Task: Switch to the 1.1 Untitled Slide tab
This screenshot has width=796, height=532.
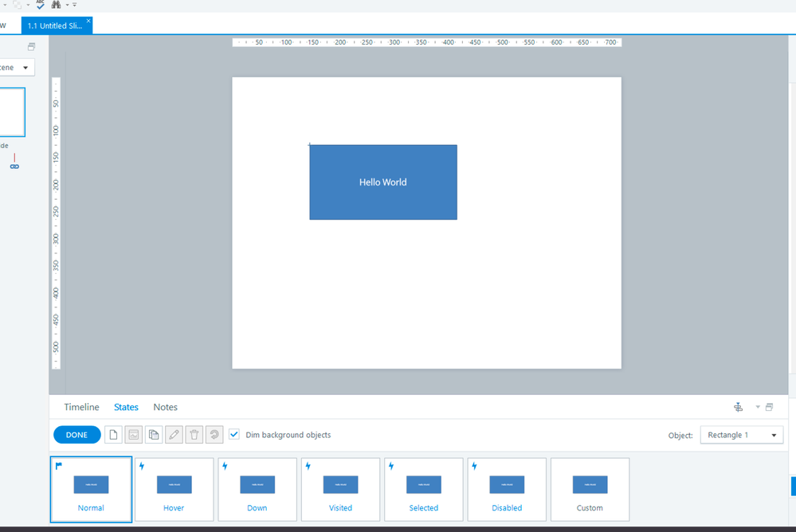Action: coord(55,26)
